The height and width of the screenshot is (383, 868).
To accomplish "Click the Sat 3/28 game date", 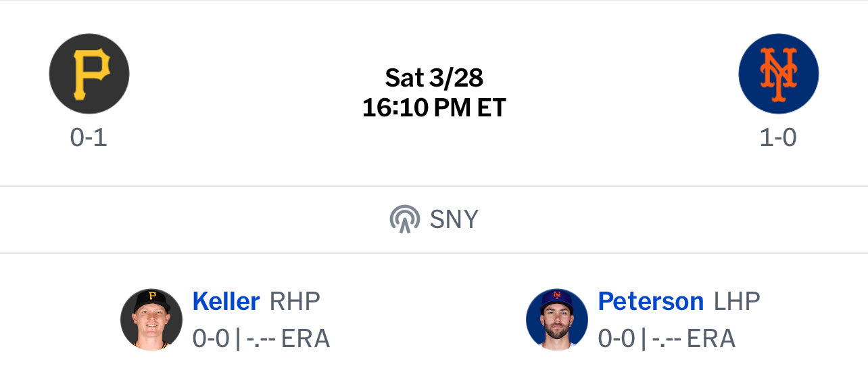I will pyautogui.click(x=434, y=78).
